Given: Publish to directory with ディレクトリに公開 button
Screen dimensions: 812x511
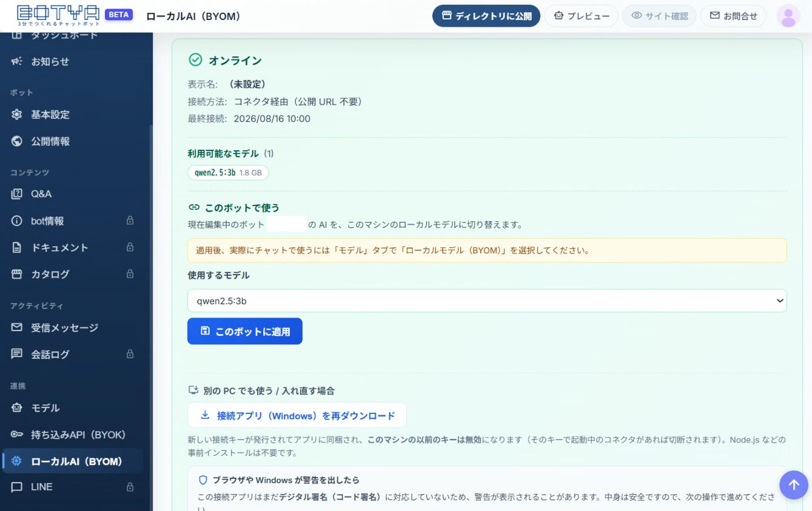Looking at the screenshot, I should (x=486, y=16).
